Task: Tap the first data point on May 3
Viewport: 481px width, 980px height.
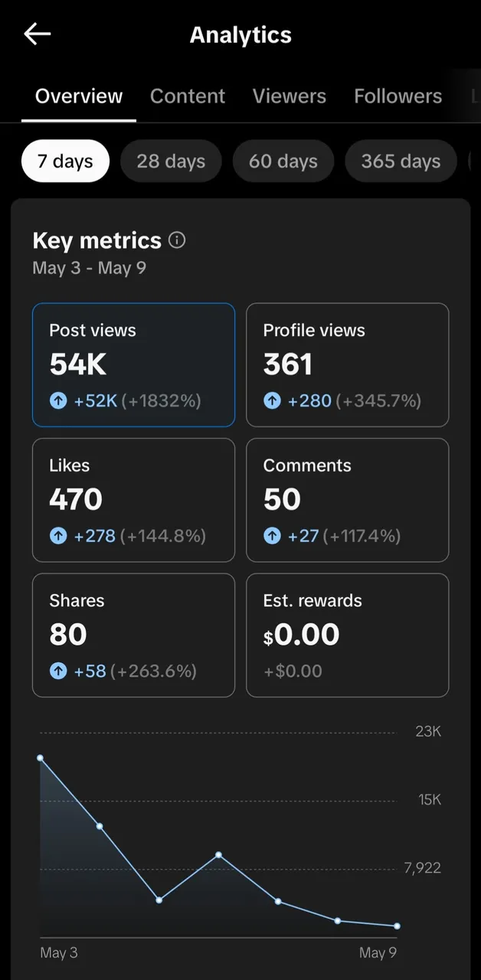Action: point(40,758)
